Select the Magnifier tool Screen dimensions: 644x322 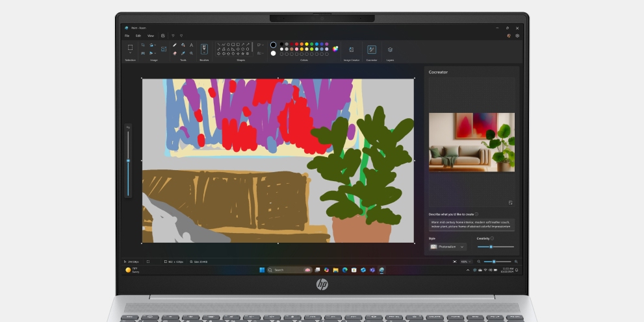192,53
